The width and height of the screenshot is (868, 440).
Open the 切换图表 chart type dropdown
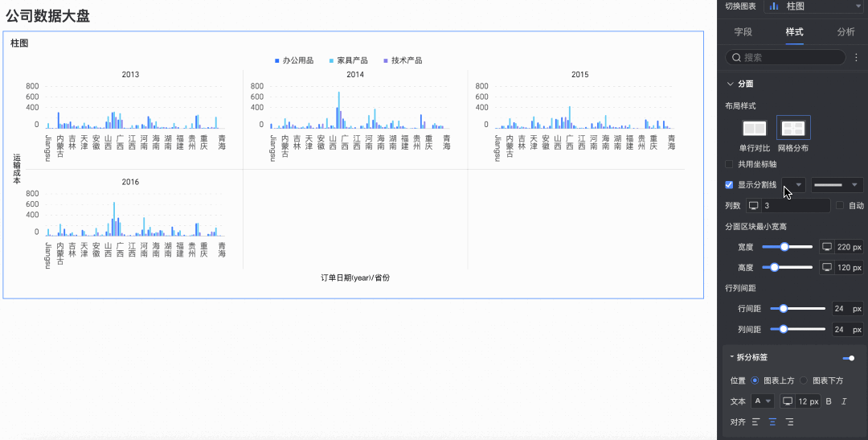click(813, 6)
